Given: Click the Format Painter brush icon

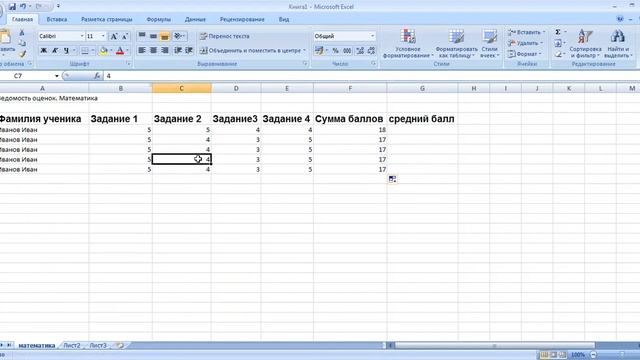Looking at the screenshot, I should click(22, 53).
